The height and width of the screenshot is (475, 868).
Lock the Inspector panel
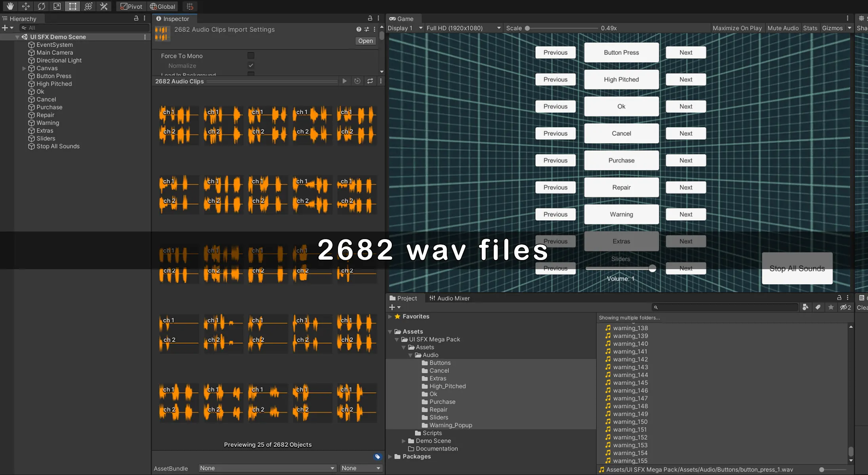click(x=370, y=18)
